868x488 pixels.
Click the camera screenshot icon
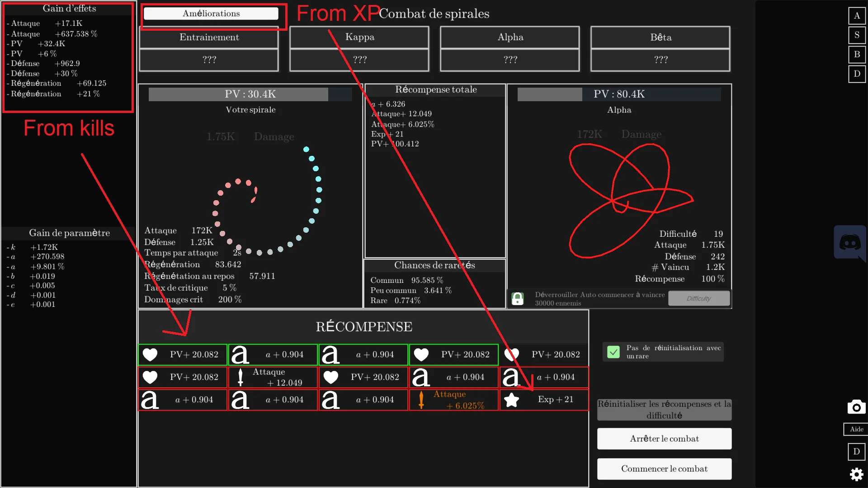[x=856, y=407]
